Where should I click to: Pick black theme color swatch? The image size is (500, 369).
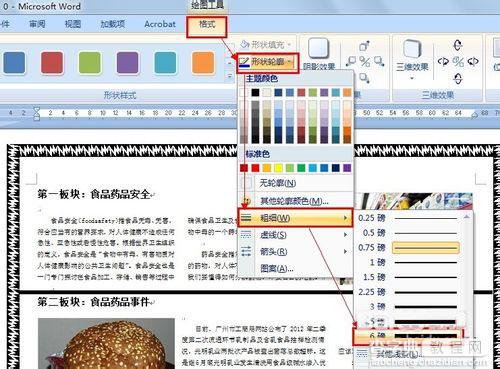pyautogui.click(x=255, y=93)
